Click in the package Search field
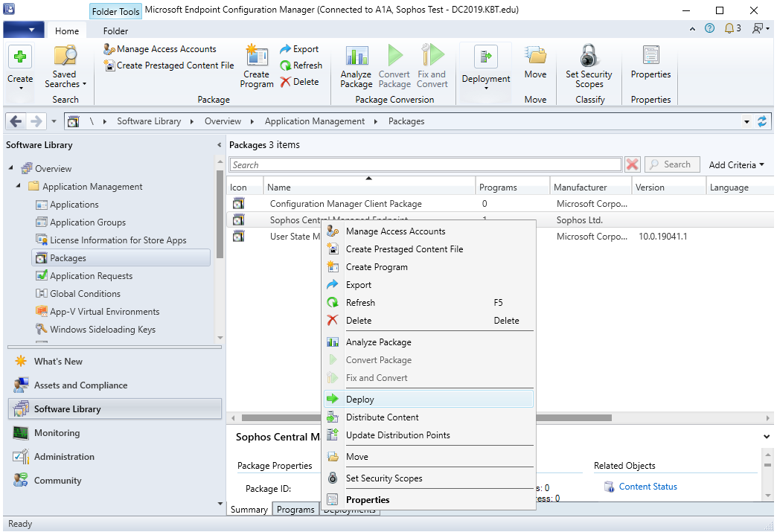This screenshot has width=777, height=532. point(425,165)
